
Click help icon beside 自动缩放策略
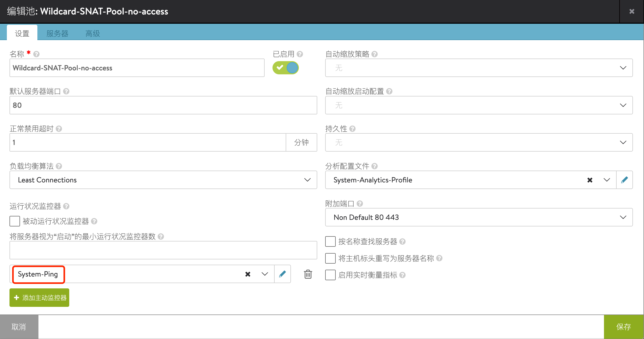click(374, 54)
